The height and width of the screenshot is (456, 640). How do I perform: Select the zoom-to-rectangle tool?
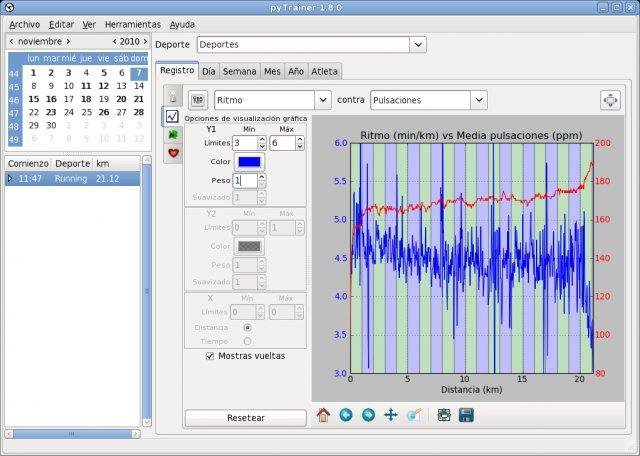click(x=413, y=415)
